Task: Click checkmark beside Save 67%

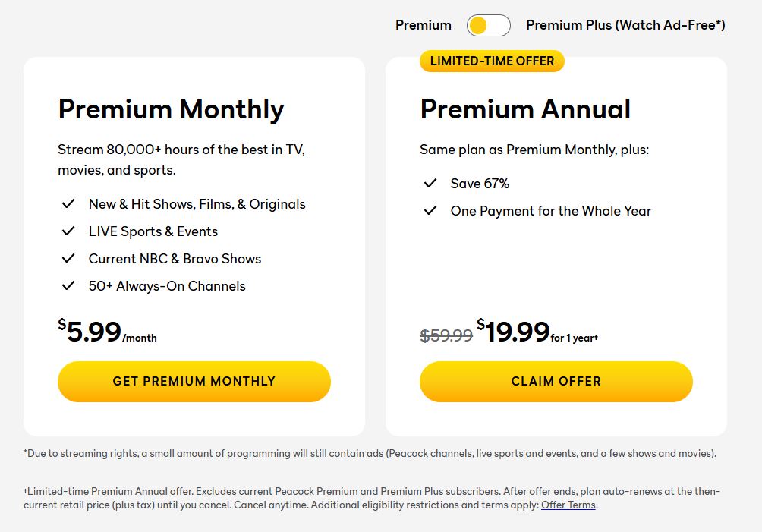Action: tap(430, 183)
